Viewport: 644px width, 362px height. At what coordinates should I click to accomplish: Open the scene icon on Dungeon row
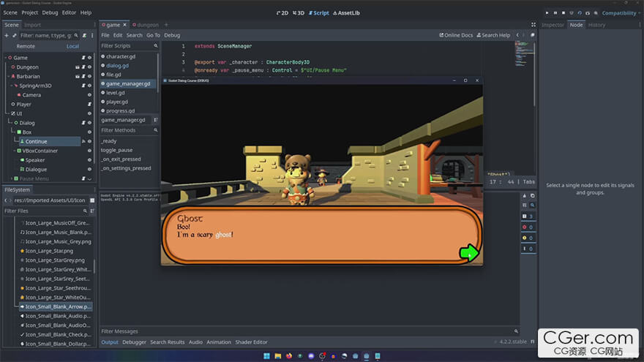coord(78,67)
